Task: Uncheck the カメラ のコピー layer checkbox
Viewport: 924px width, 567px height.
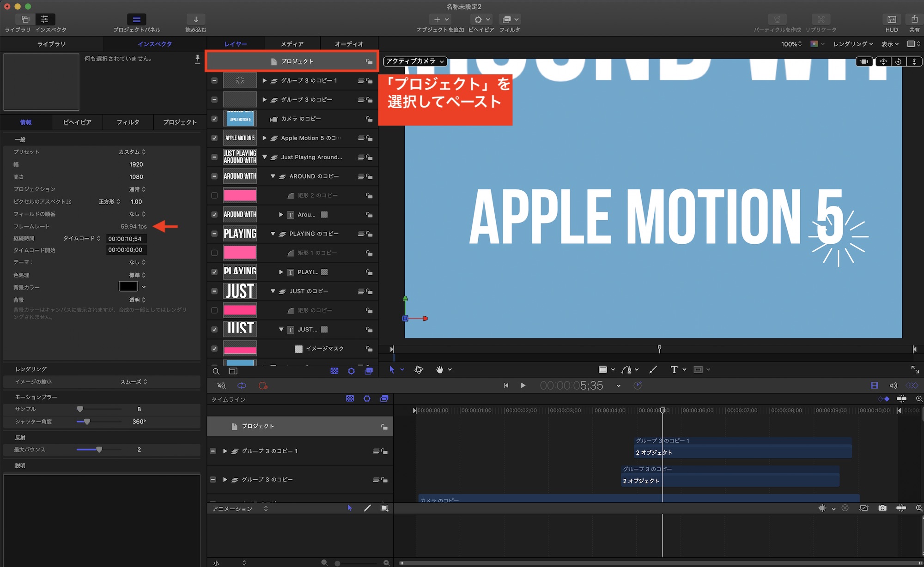Action: (x=214, y=119)
